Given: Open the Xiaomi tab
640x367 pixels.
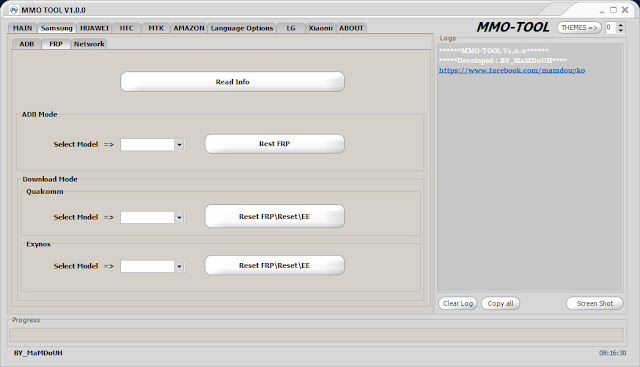Looking at the screenshot, I should (320, 28).
